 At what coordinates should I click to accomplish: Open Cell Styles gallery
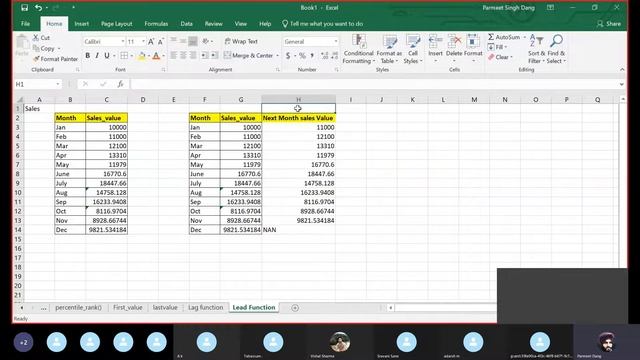pyautogui.click(x=413, y=49)
